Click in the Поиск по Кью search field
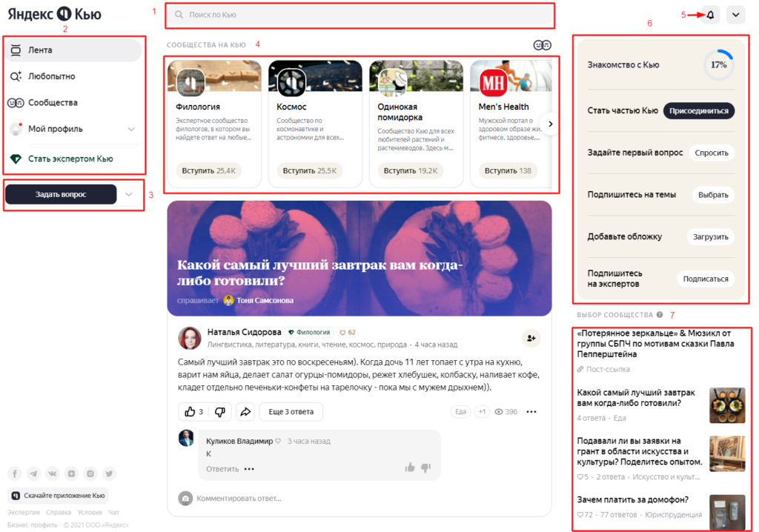Screen dimensions: 759x532 tap(360, 15)
